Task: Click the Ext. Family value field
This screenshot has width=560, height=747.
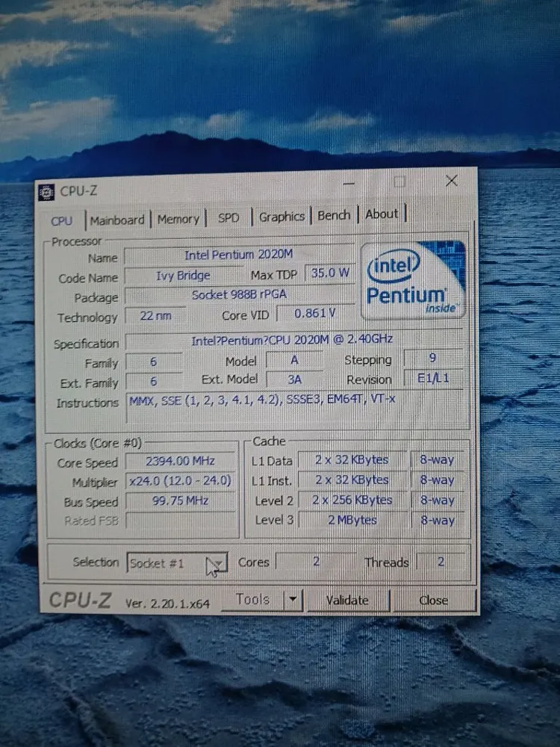Action: pyautogui.click(x=154, y=382)
